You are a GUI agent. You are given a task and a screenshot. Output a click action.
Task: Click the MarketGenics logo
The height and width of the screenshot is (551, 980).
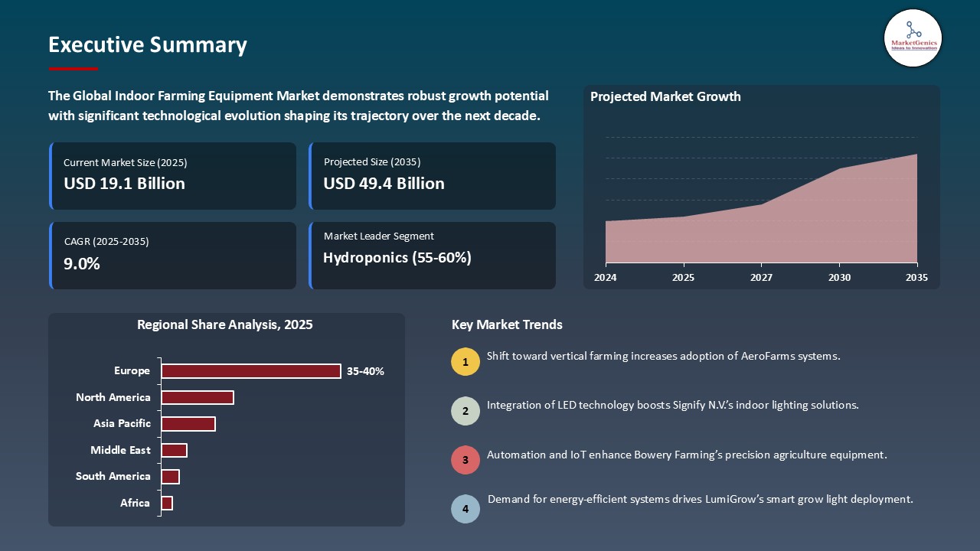tap(913, 37)
